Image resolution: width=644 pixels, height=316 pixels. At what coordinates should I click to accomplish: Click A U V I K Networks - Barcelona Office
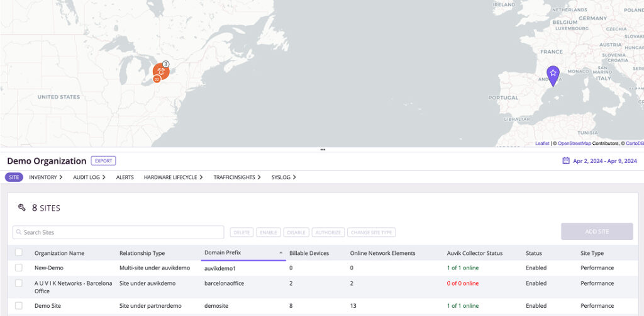click(73, 287)
